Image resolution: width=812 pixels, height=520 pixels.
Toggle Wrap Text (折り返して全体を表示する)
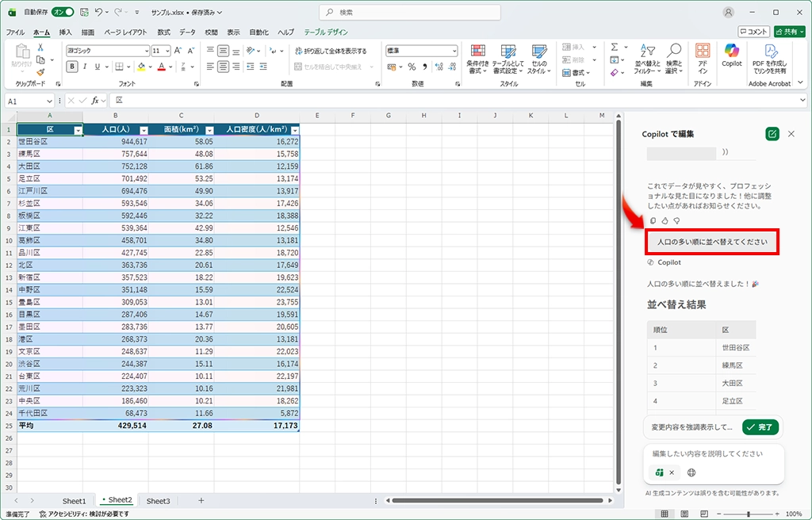point(330,51)
